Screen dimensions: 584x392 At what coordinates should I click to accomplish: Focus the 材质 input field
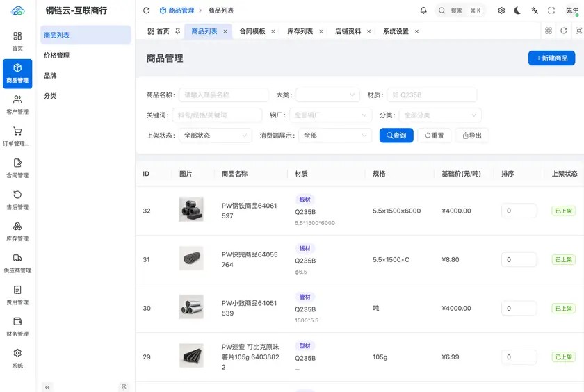(x=432, y=95)
